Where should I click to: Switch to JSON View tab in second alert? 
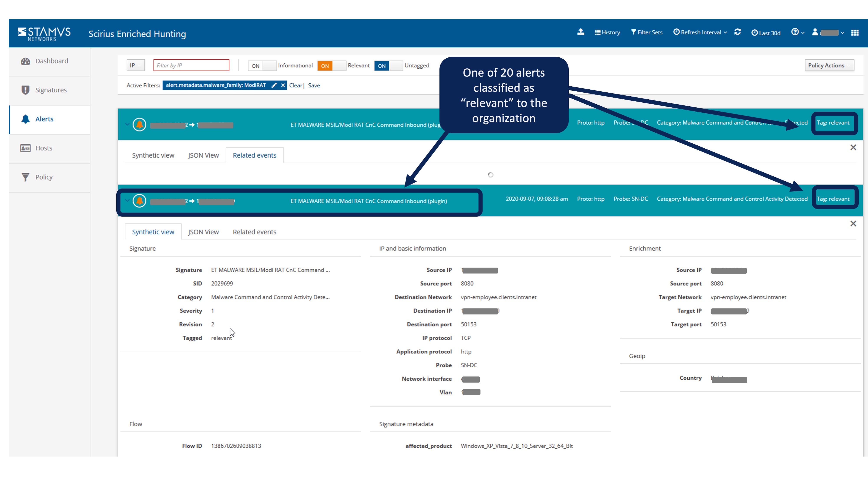tap(203, 232)
